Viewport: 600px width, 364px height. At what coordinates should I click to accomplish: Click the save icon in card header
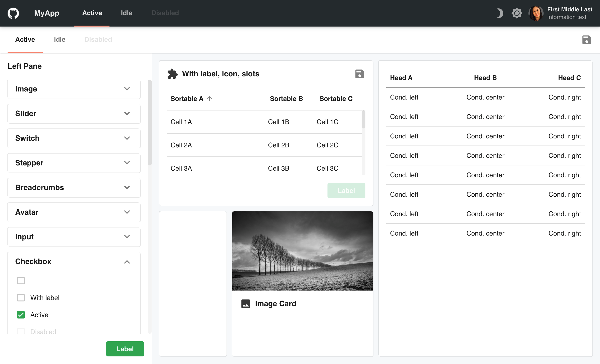[359, 74]
